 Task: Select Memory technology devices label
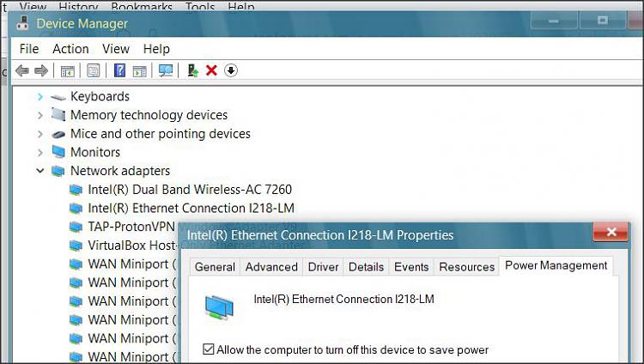coord(149,115)
